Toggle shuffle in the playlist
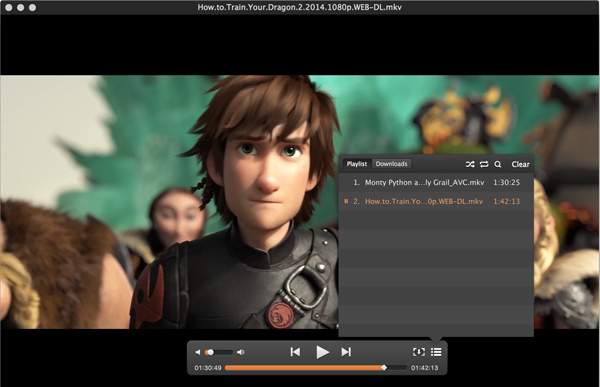This screenshot has width=600, height=387. [470, 164]
